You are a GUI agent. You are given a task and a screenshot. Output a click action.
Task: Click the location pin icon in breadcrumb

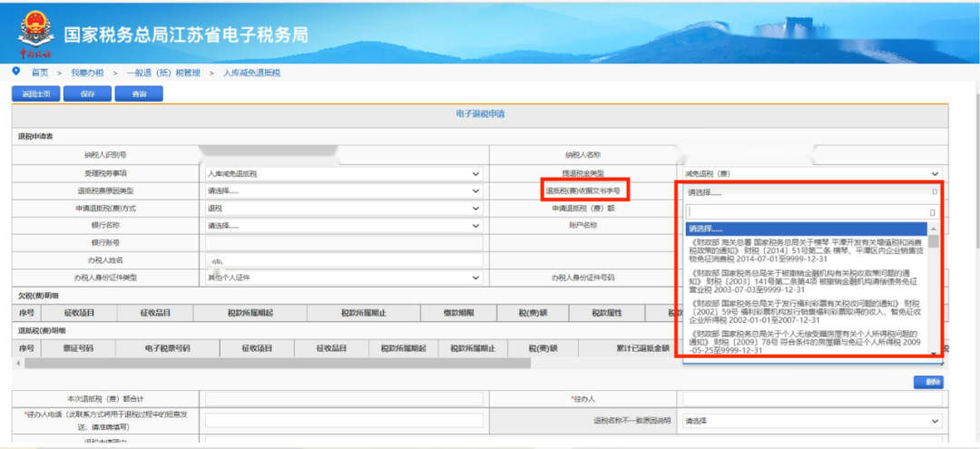(16, 71)
